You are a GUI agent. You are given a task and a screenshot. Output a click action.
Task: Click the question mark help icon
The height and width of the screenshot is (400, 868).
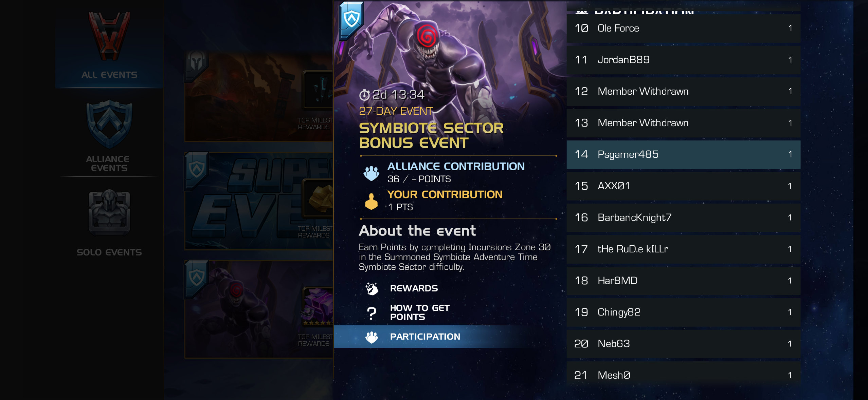click(x=372, y=313)
